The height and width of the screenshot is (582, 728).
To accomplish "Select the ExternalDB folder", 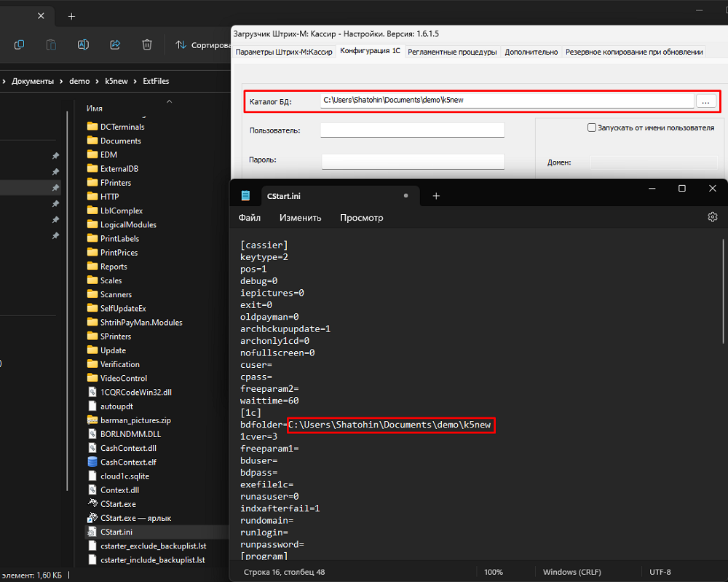I will (113, 168).
